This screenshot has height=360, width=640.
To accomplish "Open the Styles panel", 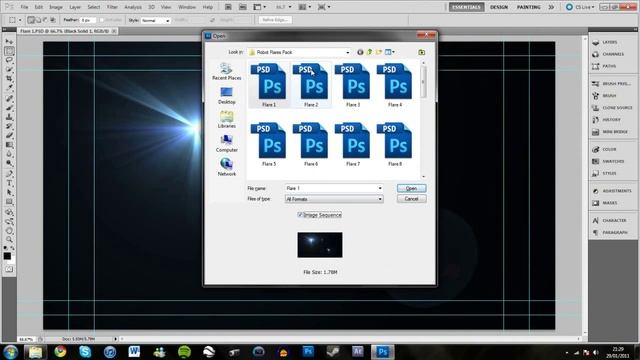I will [x=609, y=173].
